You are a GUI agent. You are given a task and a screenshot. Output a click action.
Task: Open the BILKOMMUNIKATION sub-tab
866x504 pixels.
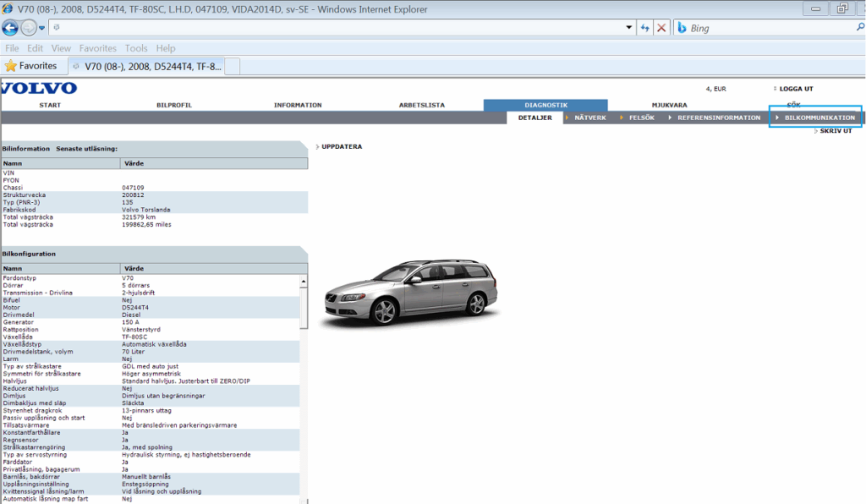coord(819,118)
